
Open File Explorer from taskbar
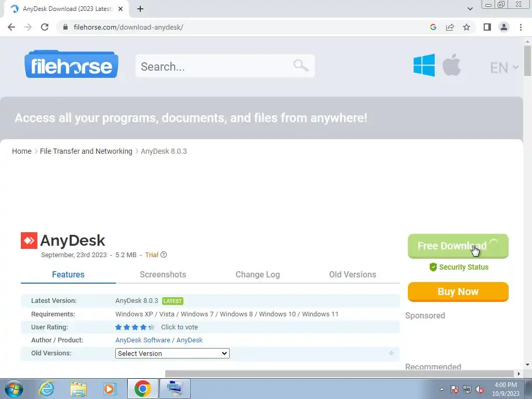point(78,389)
